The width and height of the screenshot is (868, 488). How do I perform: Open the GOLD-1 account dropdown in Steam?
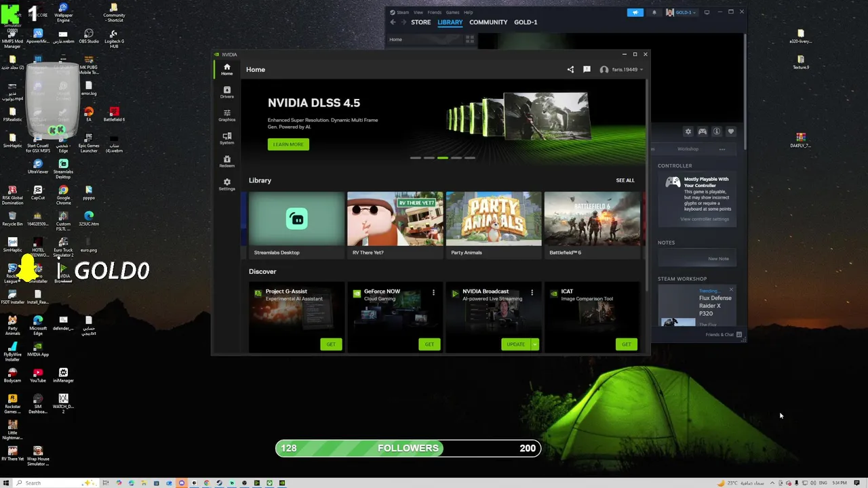(x=681, y=12)
